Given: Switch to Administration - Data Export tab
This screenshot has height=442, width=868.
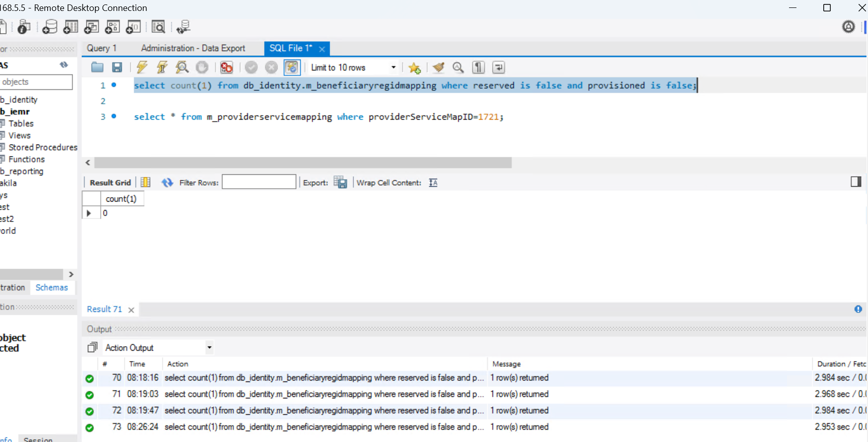Looking at the screenshot, I should [193, 48].
